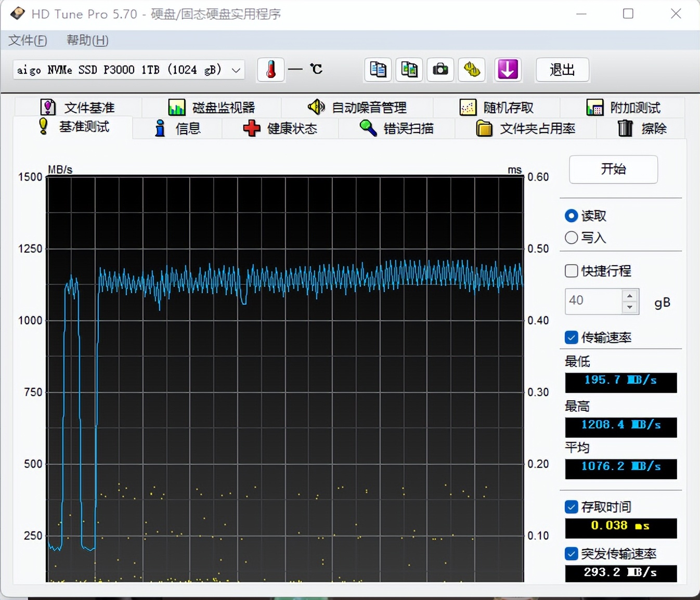Click the pink down-arrow minimize-to-tray icon
The height and width of the screenshot is (600, 700).
508,70
